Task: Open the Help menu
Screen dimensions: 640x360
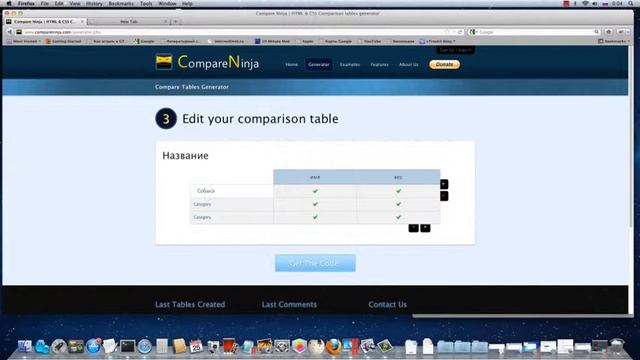Action: 187,3
